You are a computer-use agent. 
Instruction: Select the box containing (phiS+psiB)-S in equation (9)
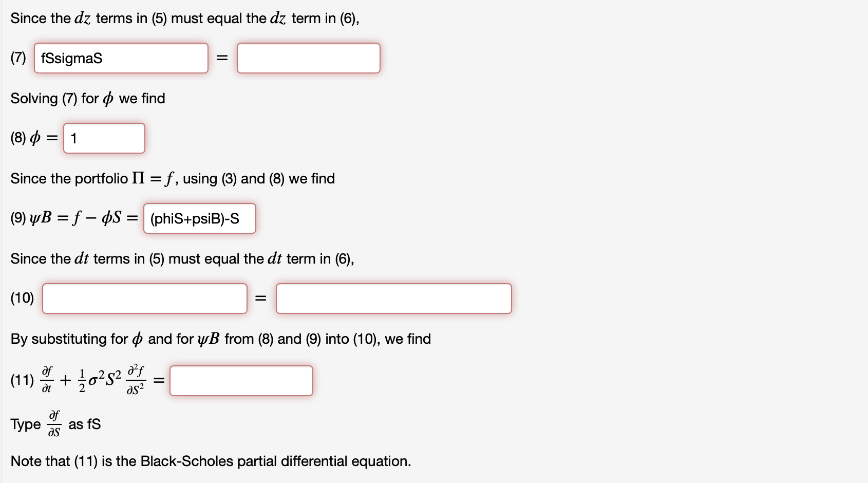point(199,218)
